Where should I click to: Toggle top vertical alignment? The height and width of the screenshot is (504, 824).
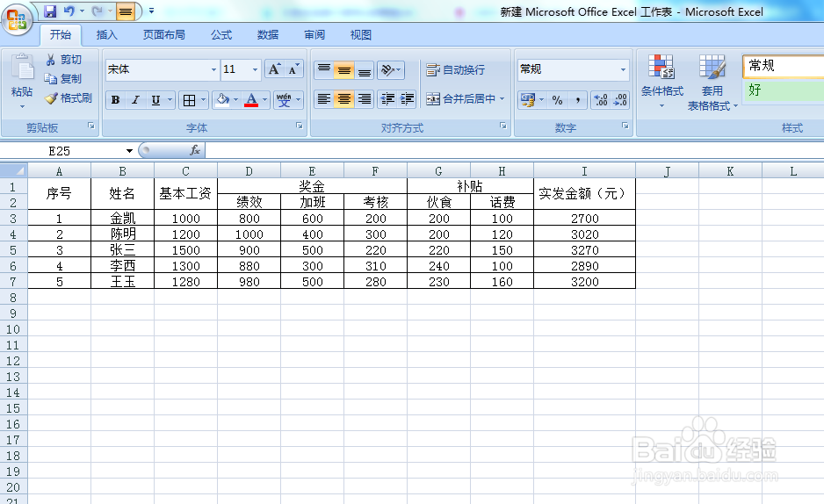tap(324, 70)
